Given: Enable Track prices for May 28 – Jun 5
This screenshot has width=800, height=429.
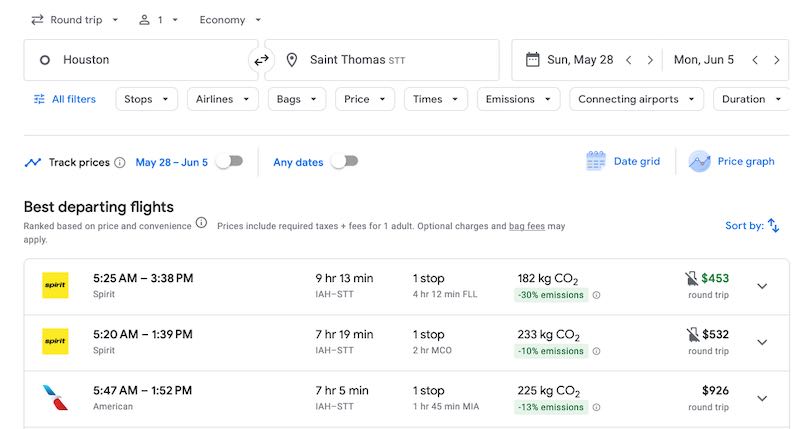Looking at the screenshot, I should (x=229, y=161).
